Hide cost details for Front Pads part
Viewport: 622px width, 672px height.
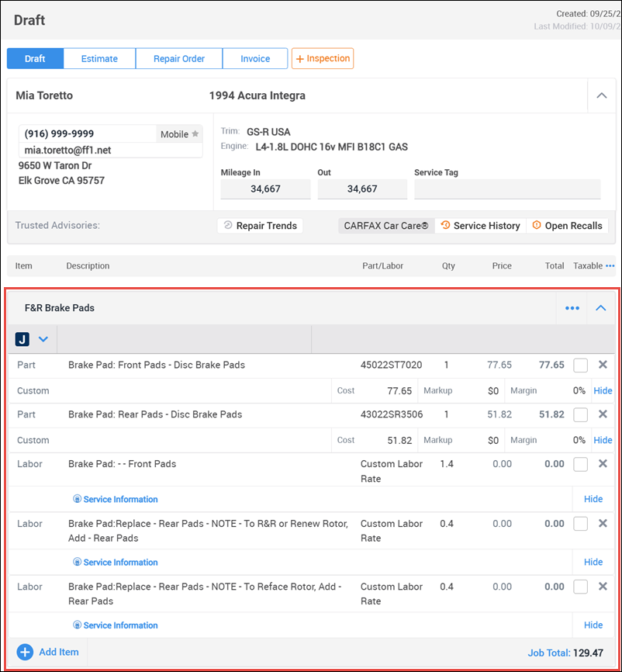click(x=603, y=390)
